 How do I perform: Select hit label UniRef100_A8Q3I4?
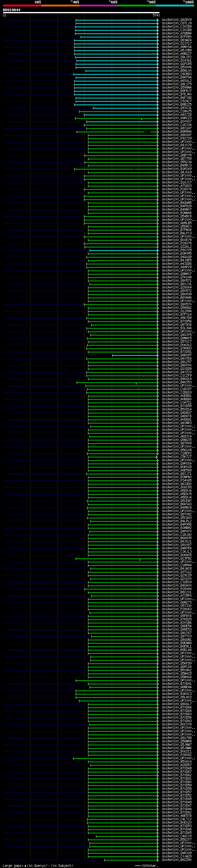coord(176,436)
